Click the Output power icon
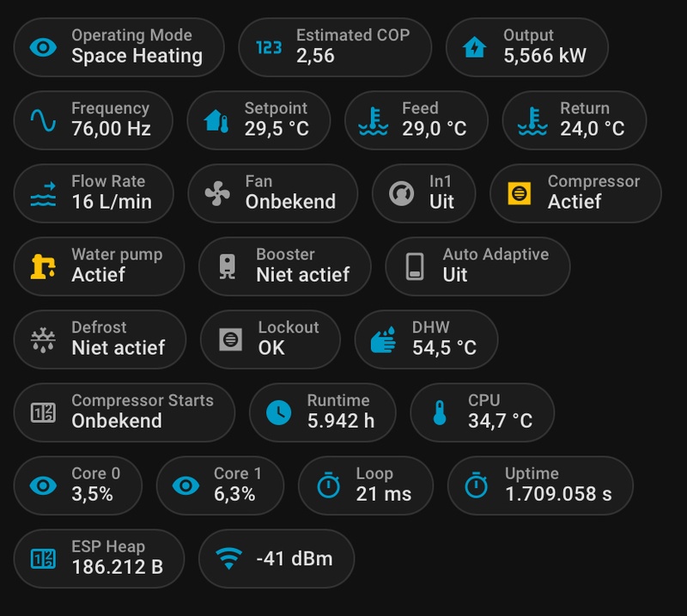 474,48
